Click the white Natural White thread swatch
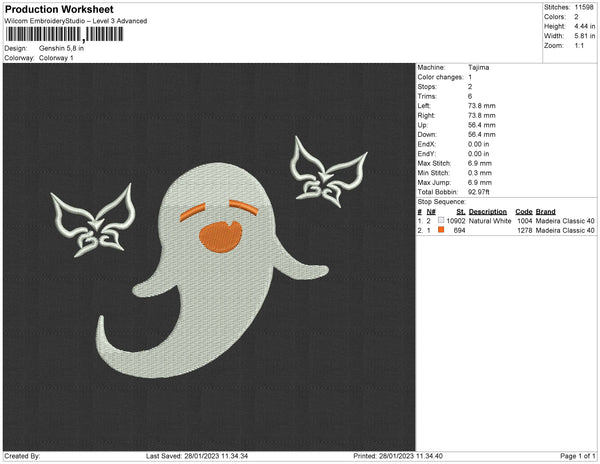This screenshot has width=600, height=464. tap(441, 220)
